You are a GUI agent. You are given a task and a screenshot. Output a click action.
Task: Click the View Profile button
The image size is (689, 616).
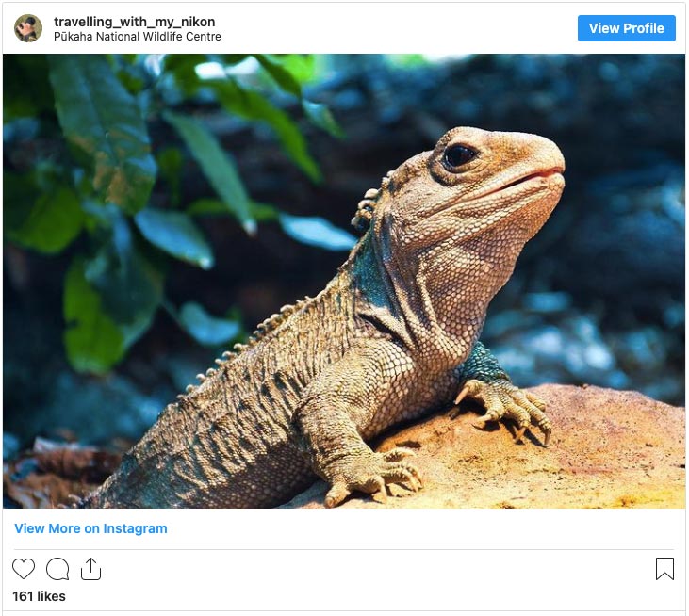[626, 28]
